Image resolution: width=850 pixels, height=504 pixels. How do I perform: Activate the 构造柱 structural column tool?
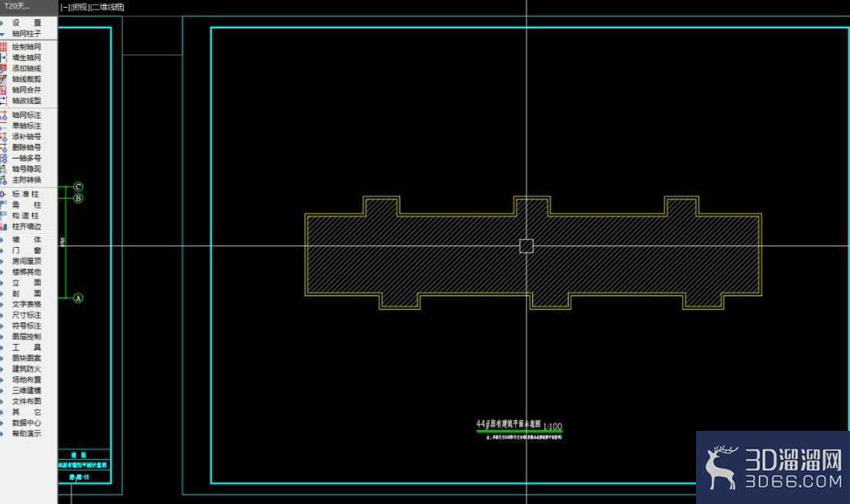[26, 215]
